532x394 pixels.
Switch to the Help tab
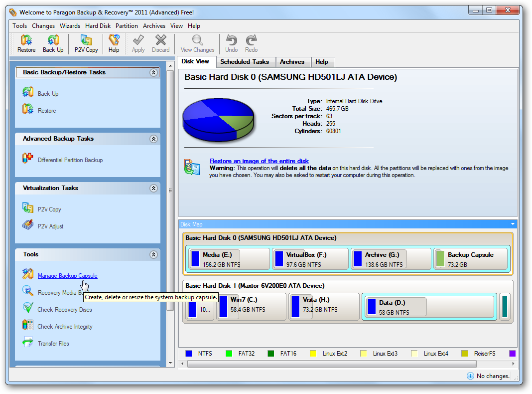coord(322,62)
